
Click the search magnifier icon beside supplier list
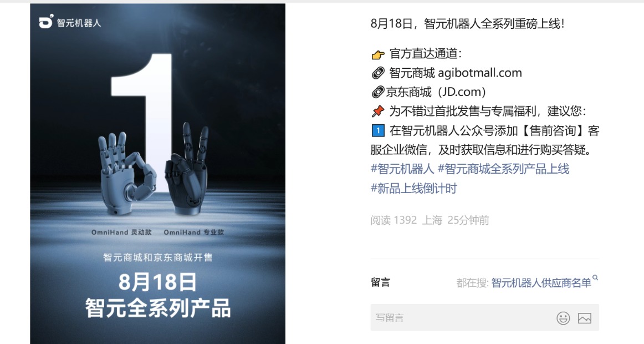coord(596,278)
